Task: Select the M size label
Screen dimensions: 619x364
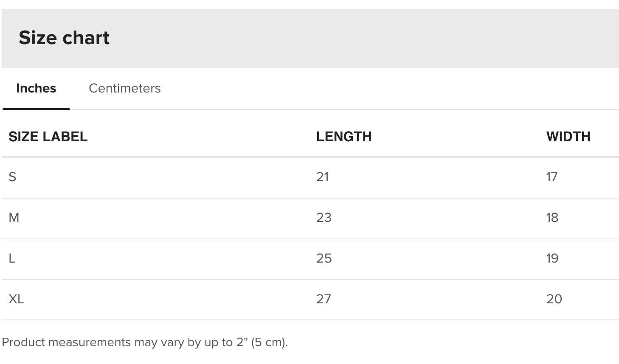Action: 14,218
